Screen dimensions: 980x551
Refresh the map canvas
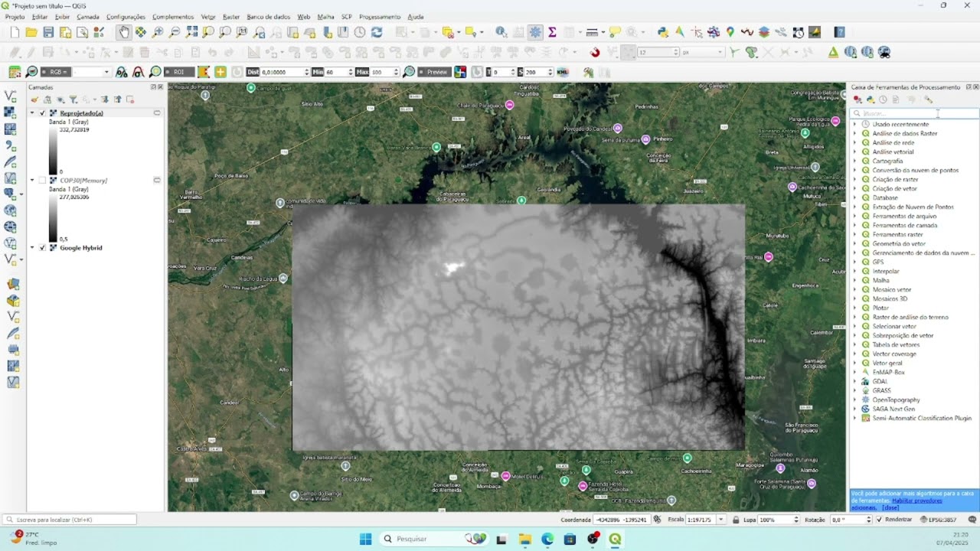point(377,32)
